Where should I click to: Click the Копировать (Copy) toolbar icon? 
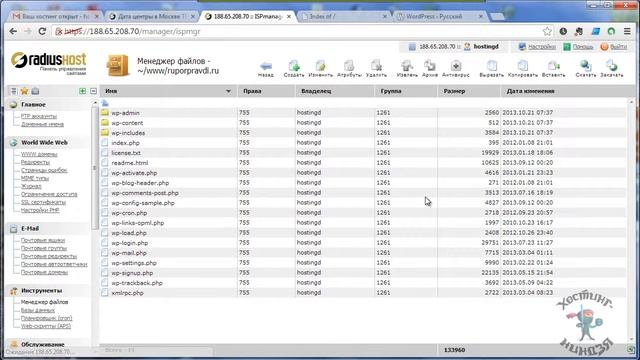tap(523, 69)
